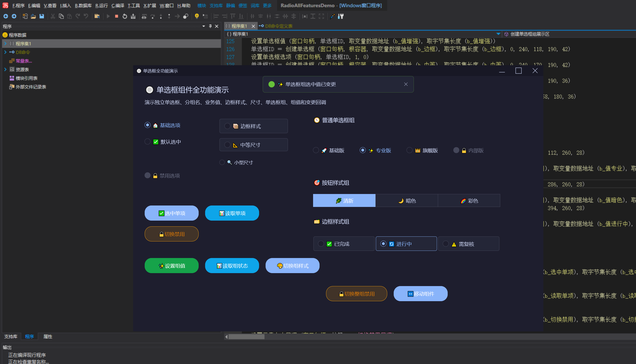Select 已完成 in the border style group
The height and width of the screenshot is (364, 636).
[x=344, y=244]
